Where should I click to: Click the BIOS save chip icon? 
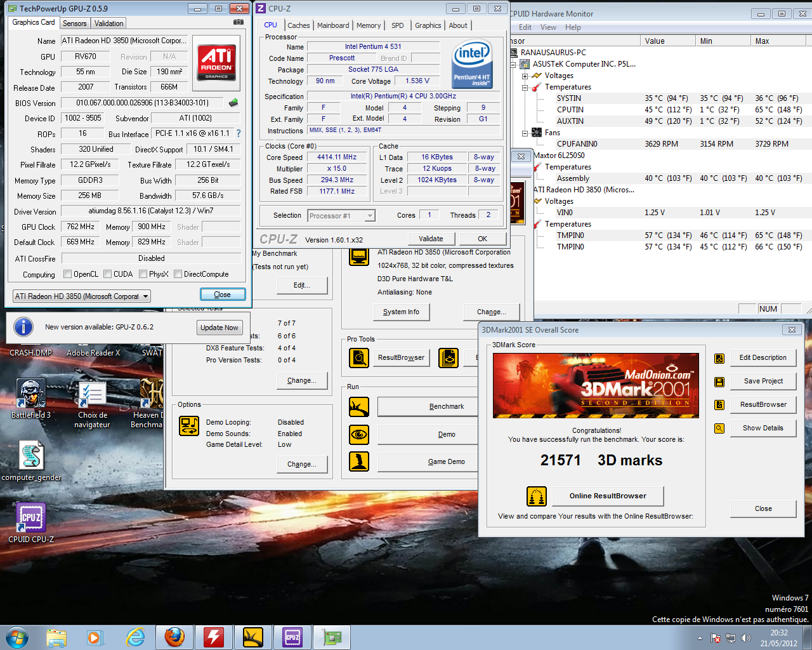click(233, 102)
